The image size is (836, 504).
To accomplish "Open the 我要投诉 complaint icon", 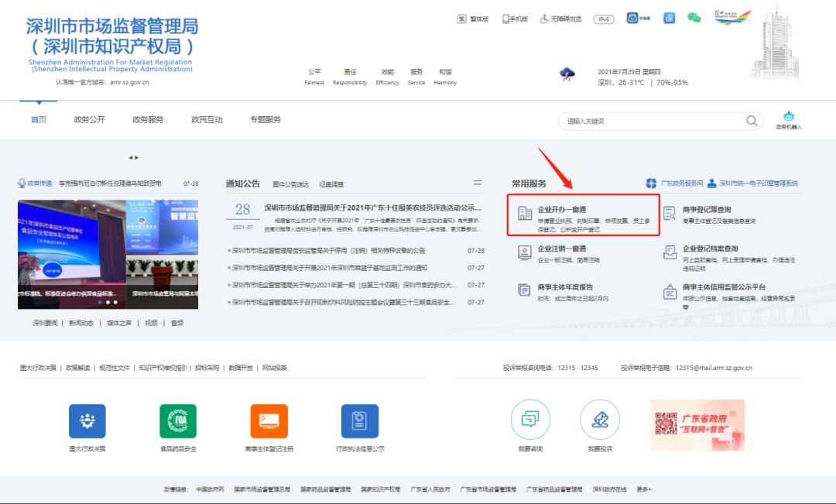I will [x=600, y=420].
